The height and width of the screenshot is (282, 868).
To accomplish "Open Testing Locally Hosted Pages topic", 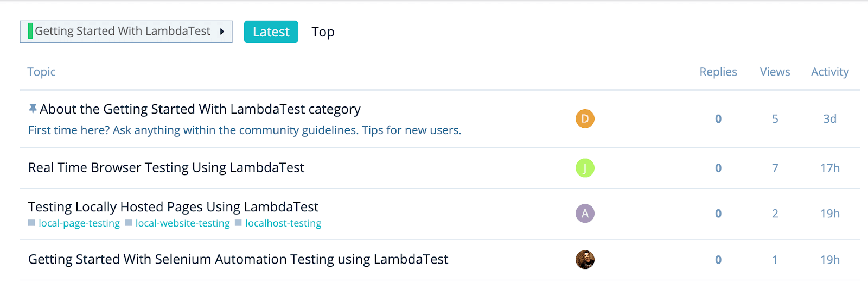I will coord(173,207).
